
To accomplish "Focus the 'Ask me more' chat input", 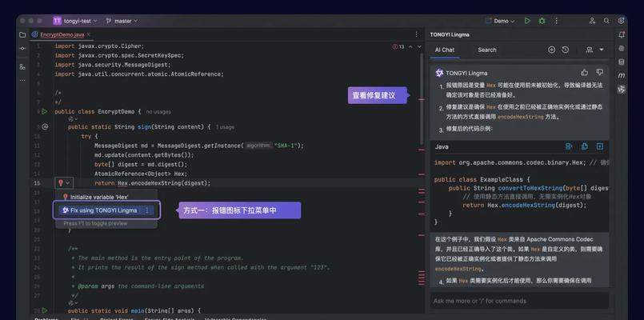I will click(519, 301).
